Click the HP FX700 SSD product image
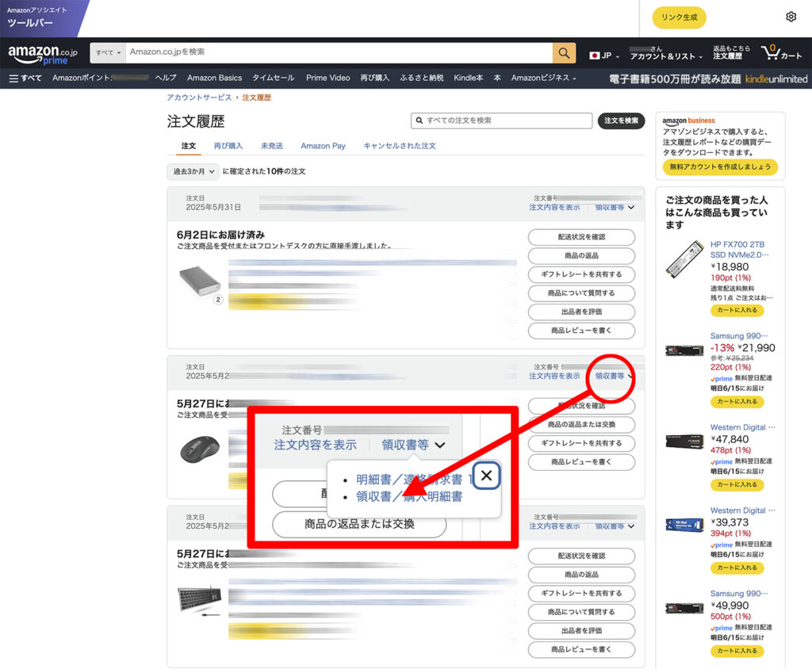The height and width of the screenshot is (669, 812). [684, 259]
